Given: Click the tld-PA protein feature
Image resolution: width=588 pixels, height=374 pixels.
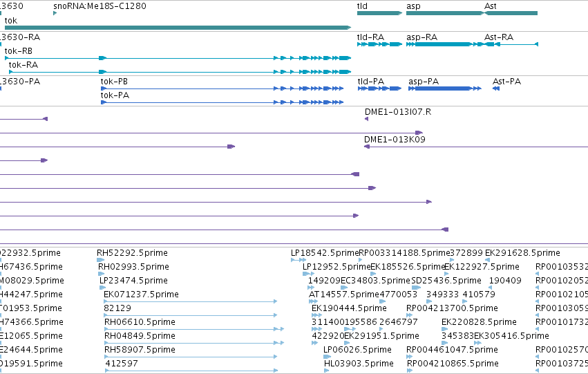Looking at the screenshot, I should tap(379, 88).
